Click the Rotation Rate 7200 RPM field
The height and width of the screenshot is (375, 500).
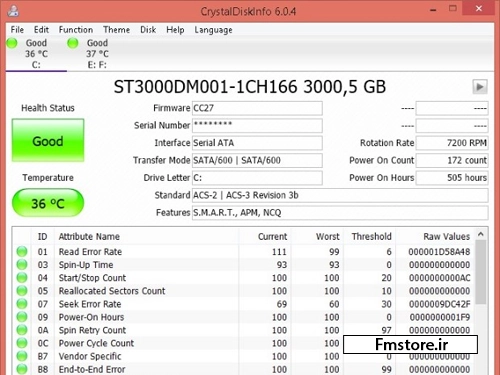(452, 143)
